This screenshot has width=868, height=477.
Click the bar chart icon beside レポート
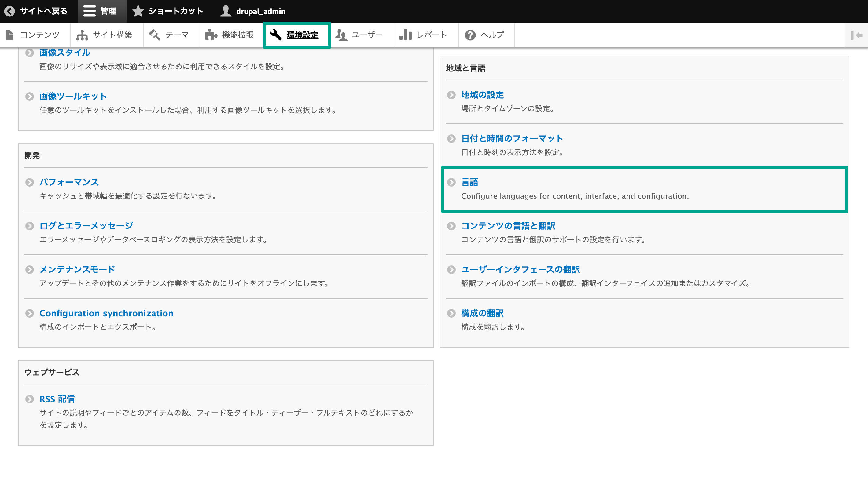coord(405,35)
